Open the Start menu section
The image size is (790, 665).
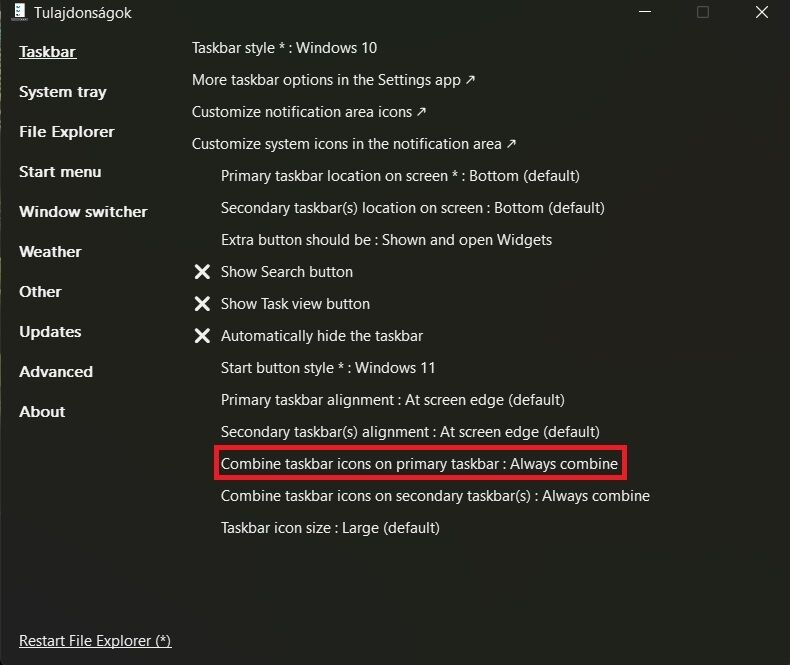[x=60, y=172]
